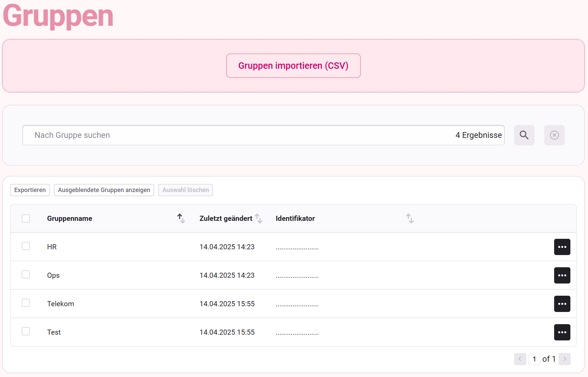Select the Telekom group checkbox
Viewport: 588px width, 377px height.
pos(26,303)
